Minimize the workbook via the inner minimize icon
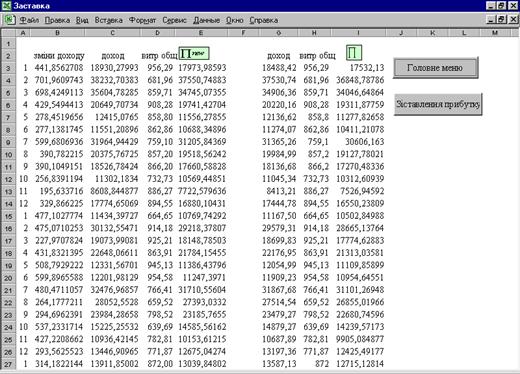 click(491, 20)
